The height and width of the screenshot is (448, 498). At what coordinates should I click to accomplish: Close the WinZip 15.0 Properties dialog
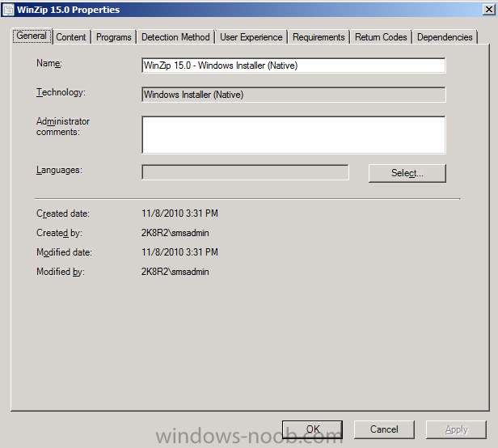489,10
